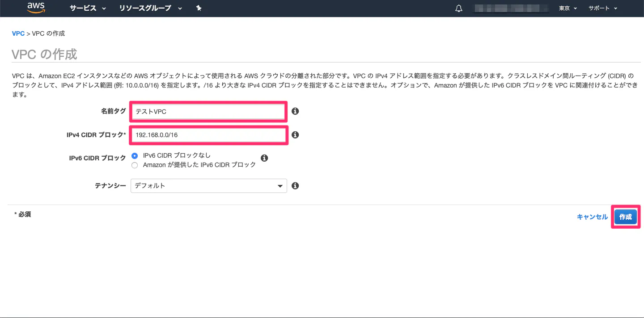644x318 pixels.
Task: Click the pin shortcut icon in navbar
Action: tap(199, 8)
